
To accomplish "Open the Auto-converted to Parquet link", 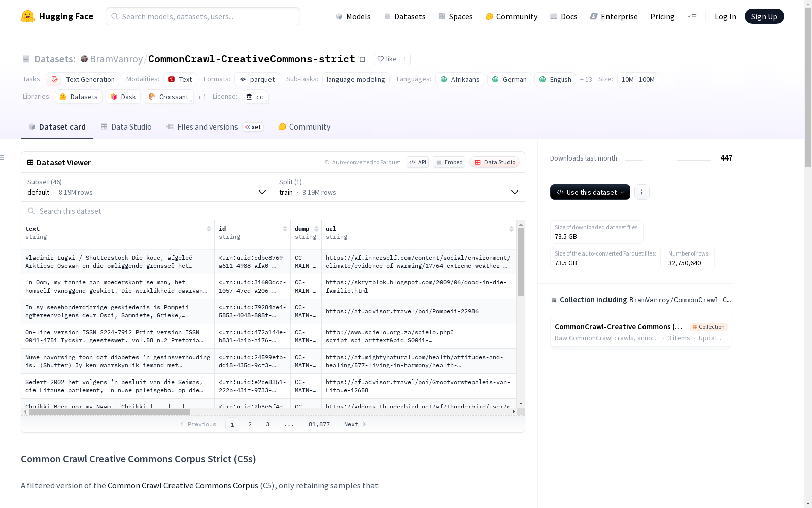I will [x=362, y=162].
